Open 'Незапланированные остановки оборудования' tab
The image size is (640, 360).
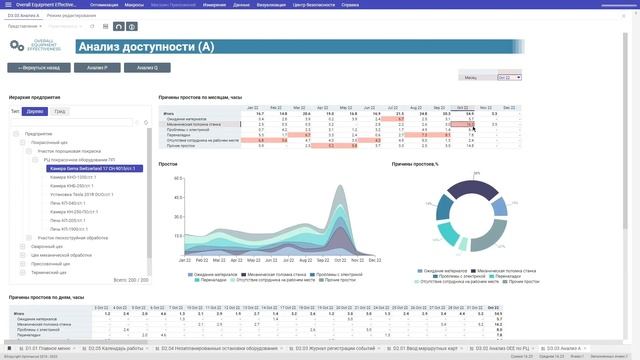(x=219, y=349)
